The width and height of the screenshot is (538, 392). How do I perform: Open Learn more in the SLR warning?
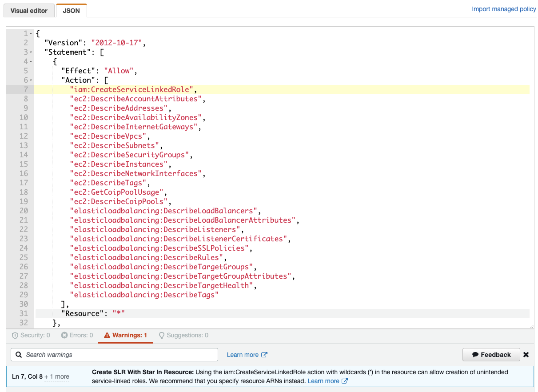[323, 381]
